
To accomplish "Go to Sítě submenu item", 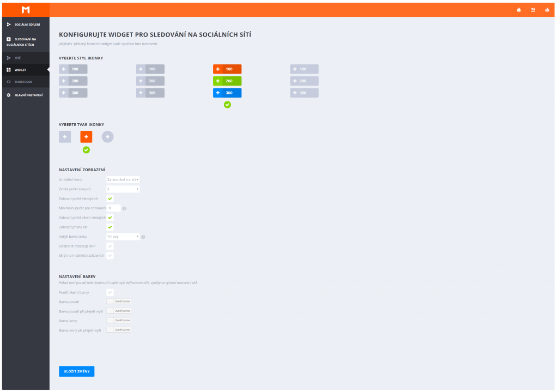I will tap(26, 58).
